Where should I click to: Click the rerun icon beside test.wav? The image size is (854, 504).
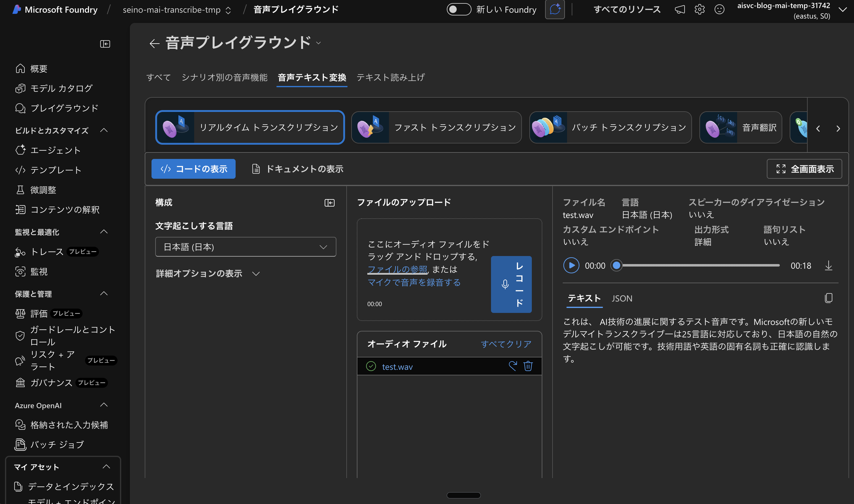pos(512,366)
